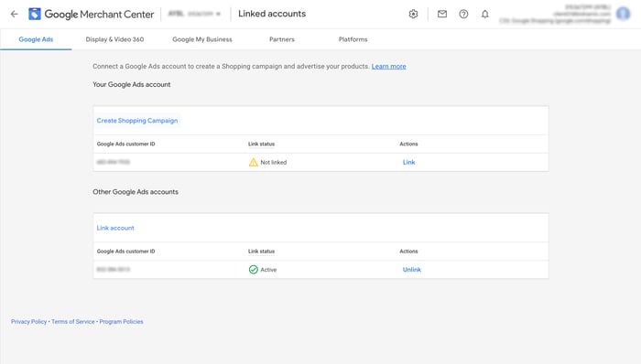
Task: Select the Partners tab
Action: pyautogui.click(x=282, y=39)
